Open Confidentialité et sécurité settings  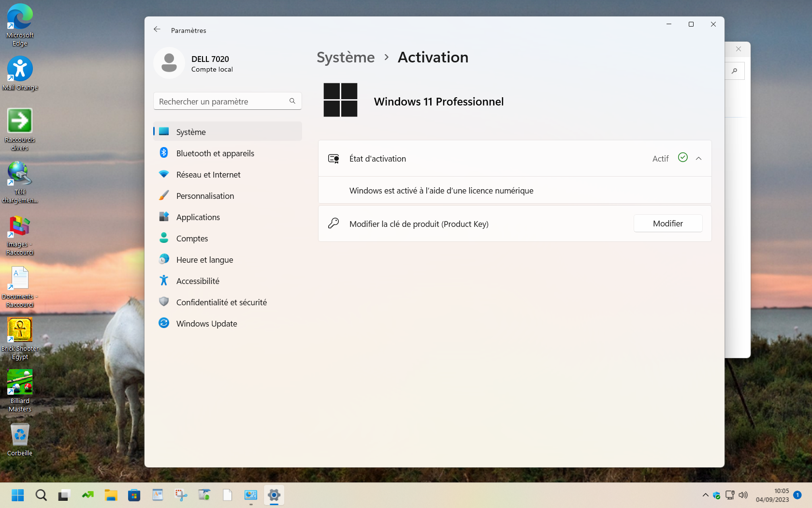point(228,302)
